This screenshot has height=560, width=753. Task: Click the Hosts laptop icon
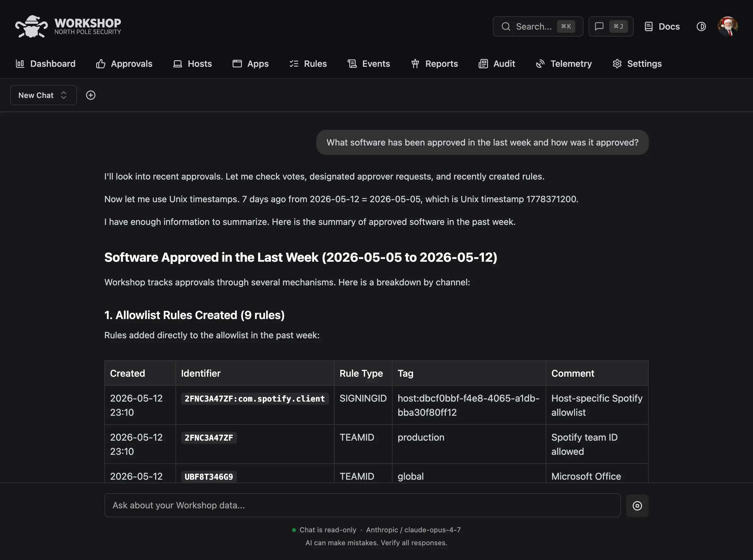(x=178, y=64)
